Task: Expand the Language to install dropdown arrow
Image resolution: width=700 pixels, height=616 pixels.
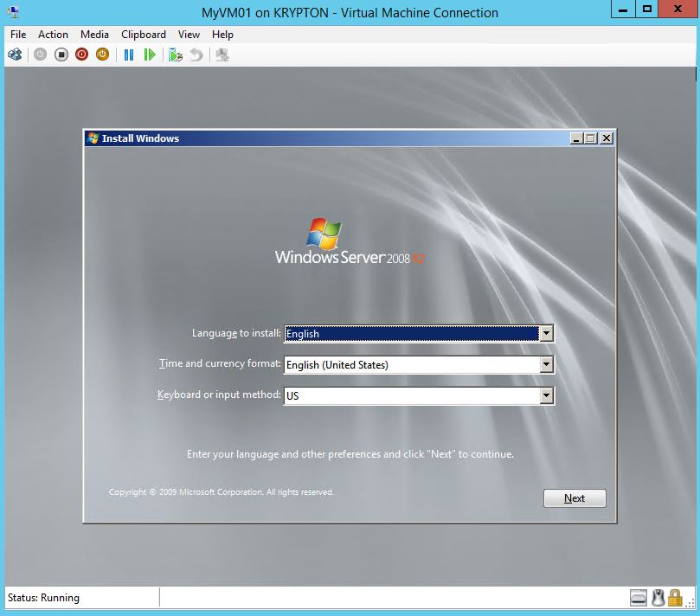Action: [x=546, y=333]
